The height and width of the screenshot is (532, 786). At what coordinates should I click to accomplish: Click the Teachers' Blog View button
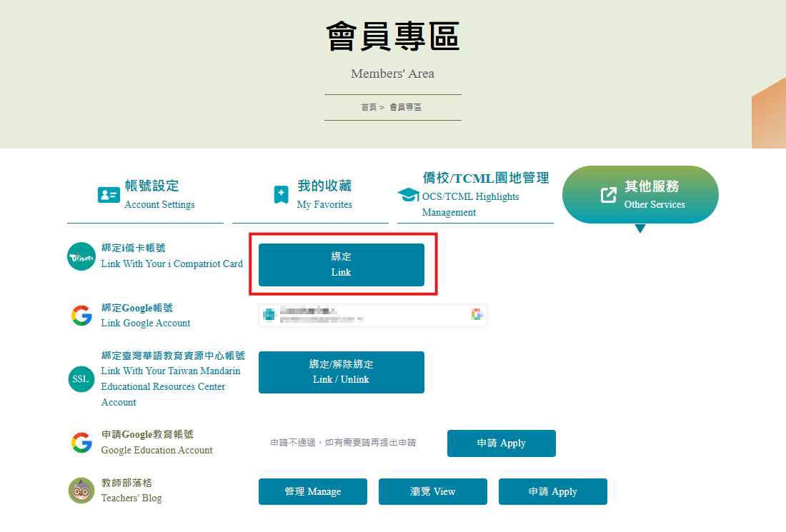point(432,492)
